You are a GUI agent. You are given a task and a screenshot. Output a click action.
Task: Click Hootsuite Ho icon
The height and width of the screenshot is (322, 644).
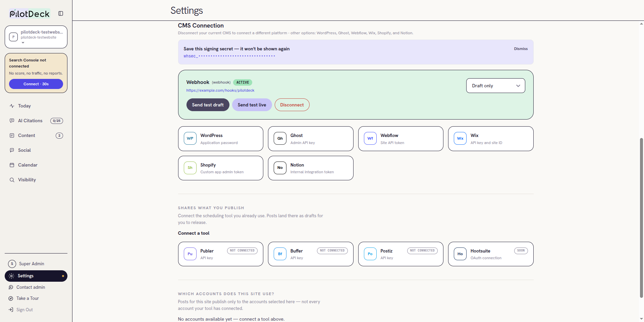[460, 254]
